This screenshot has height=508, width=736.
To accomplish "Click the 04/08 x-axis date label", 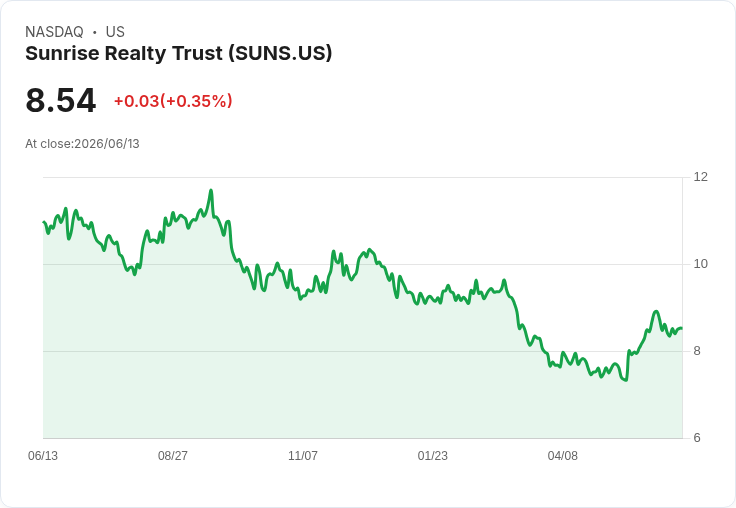I will (x=563, y=455).
